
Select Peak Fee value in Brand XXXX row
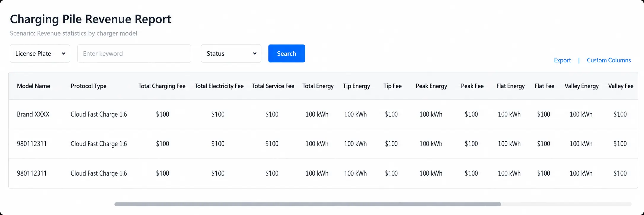coord(471,114)
